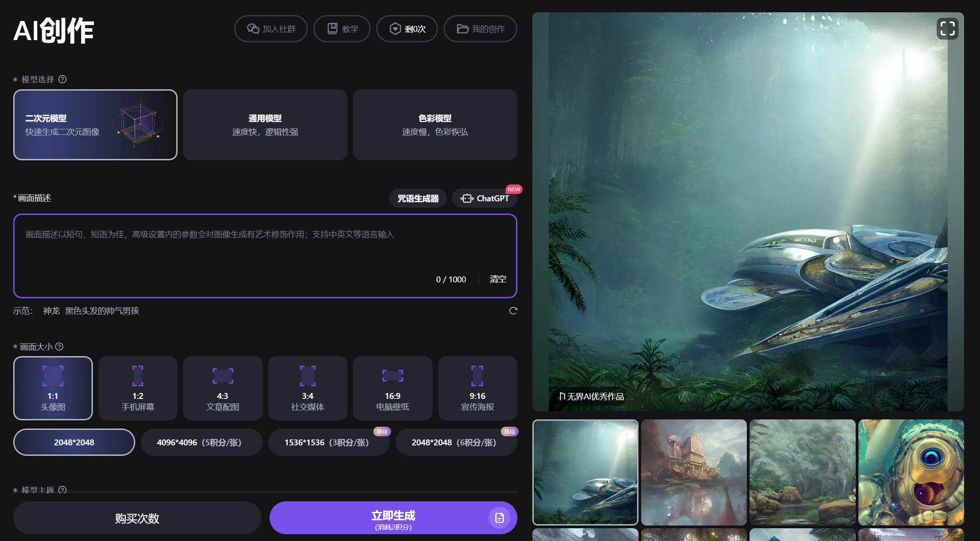Screen dimensions: 980x541
Task: Select the 色彩模型 model card
Action: (435, 125)
